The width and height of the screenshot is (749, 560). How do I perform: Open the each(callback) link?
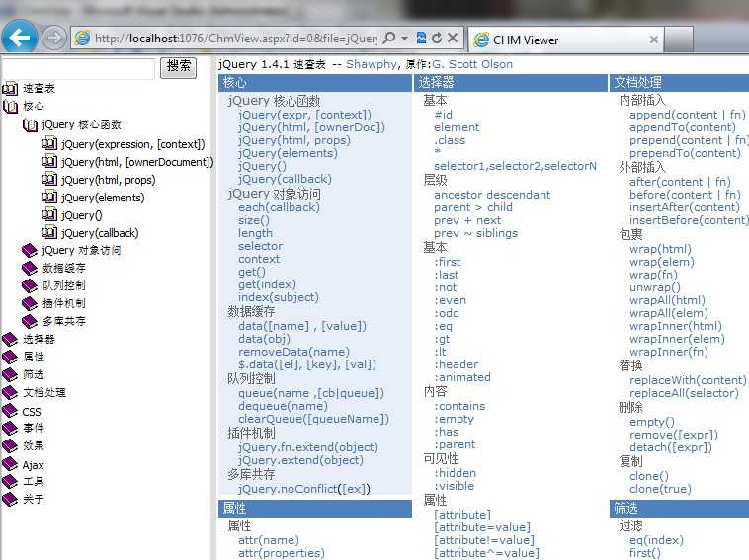coord(279,207)
